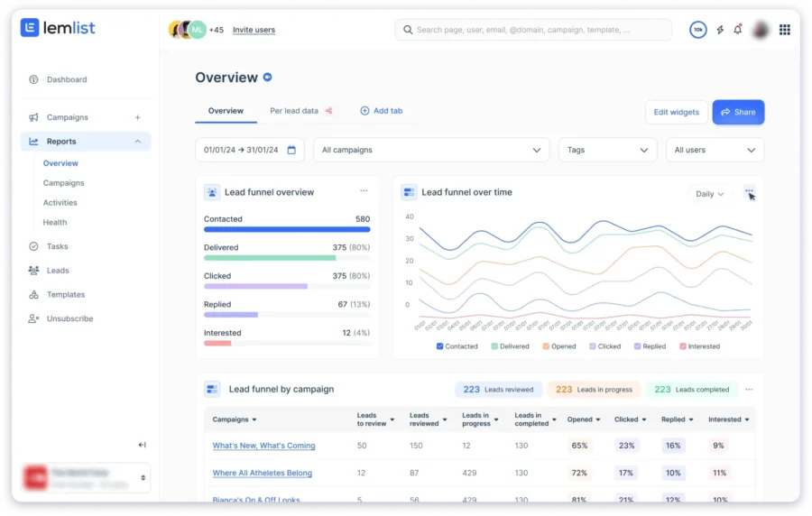Open the Where All Atheletes Belong campaign
812x516 pixels.
click(262, 473)
